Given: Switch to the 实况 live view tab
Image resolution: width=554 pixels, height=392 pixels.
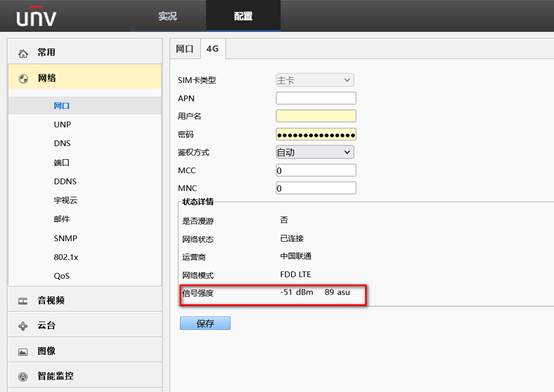Looking at the screenshot, I should 167,16.
